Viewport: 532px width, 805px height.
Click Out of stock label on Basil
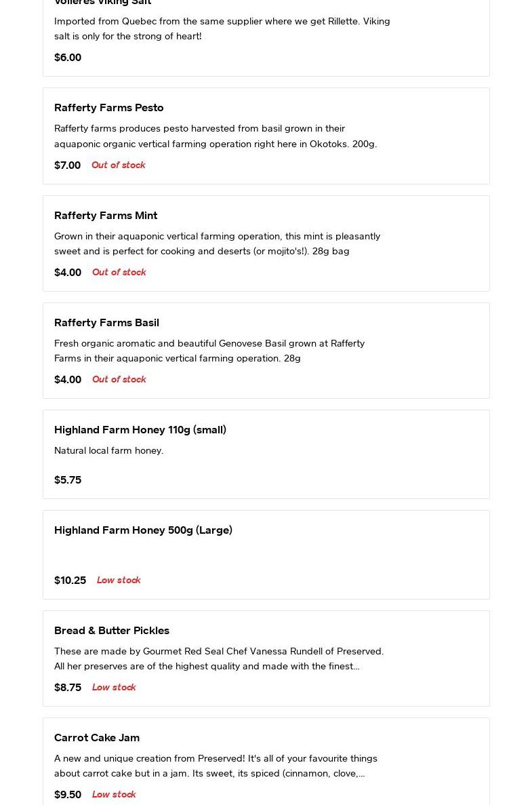click(119, 379)
